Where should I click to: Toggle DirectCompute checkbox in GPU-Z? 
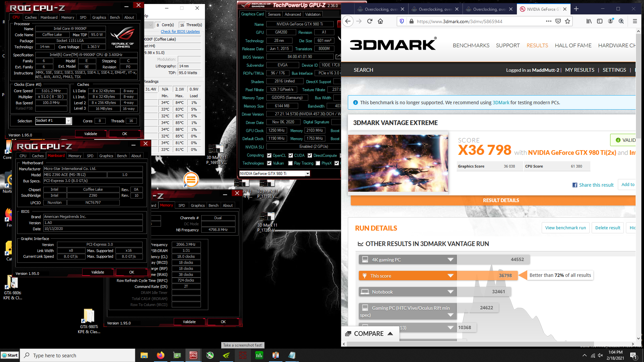(x=310, y=156)
